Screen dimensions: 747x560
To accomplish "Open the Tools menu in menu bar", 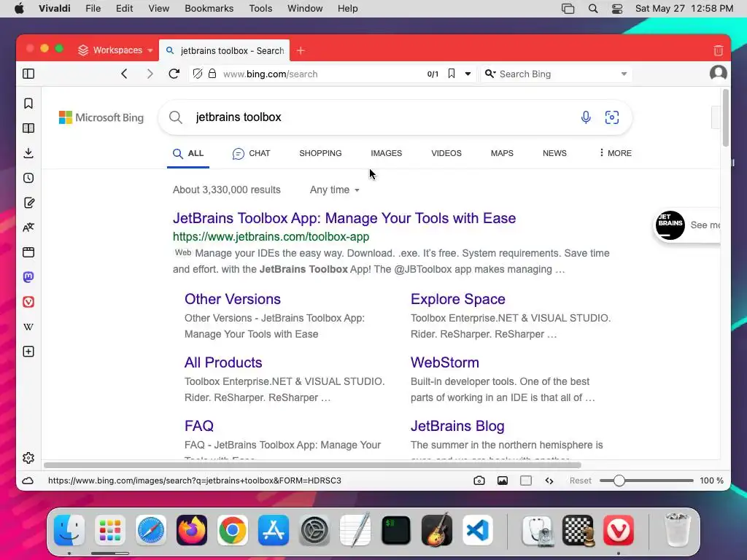I will (260, 9).
